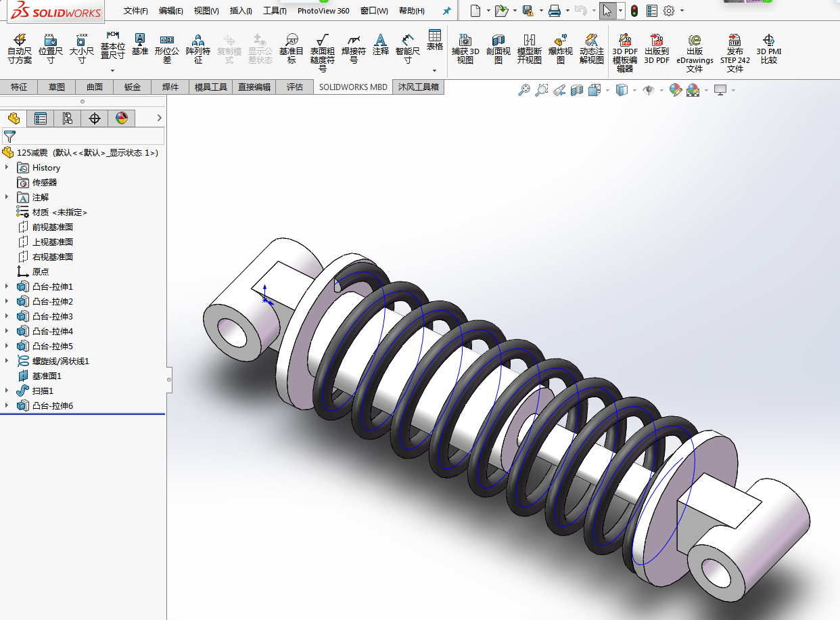Click the 表面粗糙度符号 (Surface Finish) tool
The height and width of the screenshot is (620, 840).
[x=323, y=53]
